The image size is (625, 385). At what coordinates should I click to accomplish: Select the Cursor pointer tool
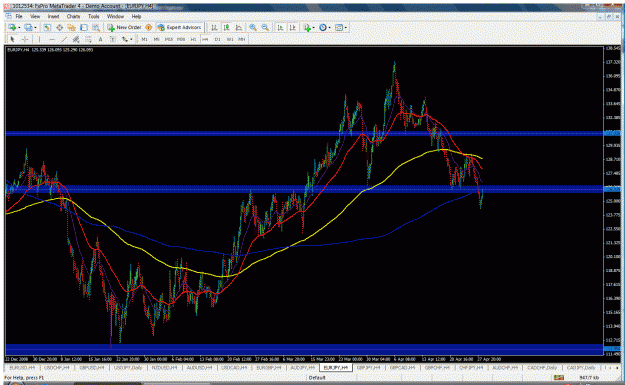click(x=12, y=39)
